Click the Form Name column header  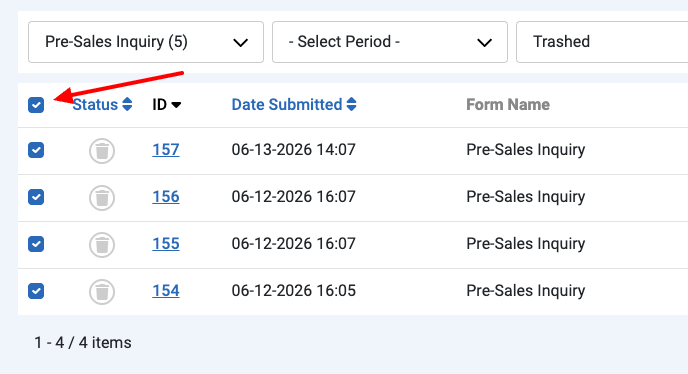point(508,105)
